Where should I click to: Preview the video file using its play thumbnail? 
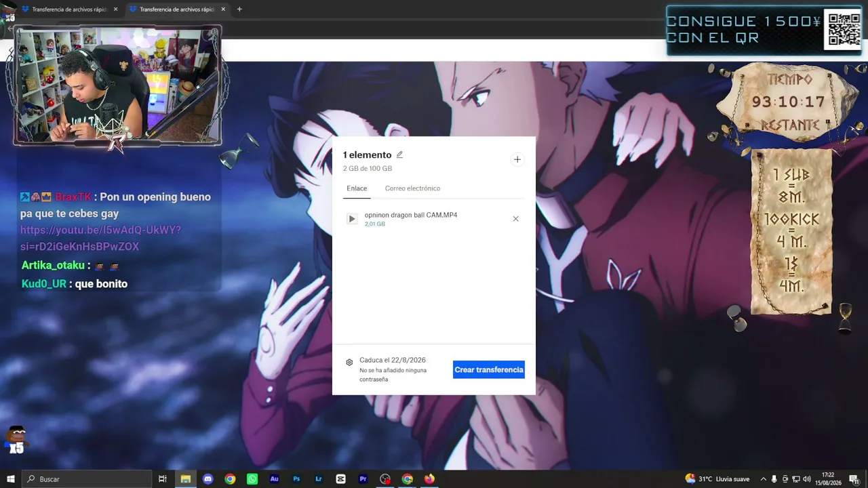(x=352, y=219)
